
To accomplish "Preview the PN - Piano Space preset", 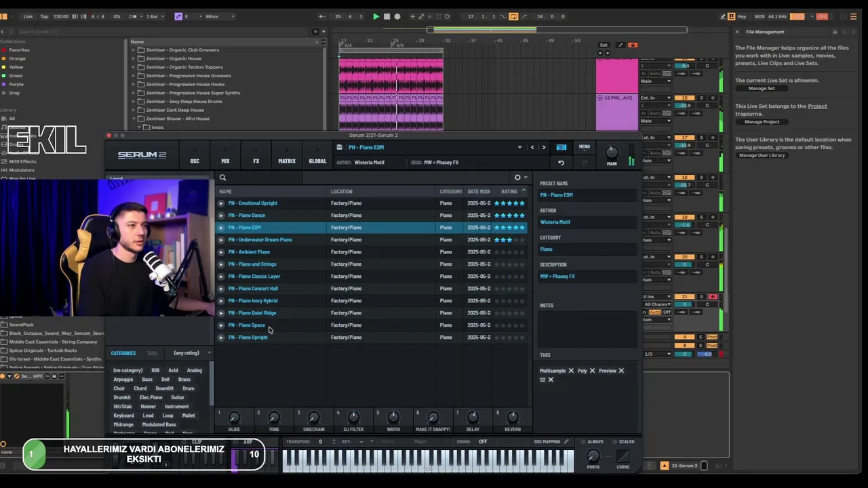I will 221,325.
